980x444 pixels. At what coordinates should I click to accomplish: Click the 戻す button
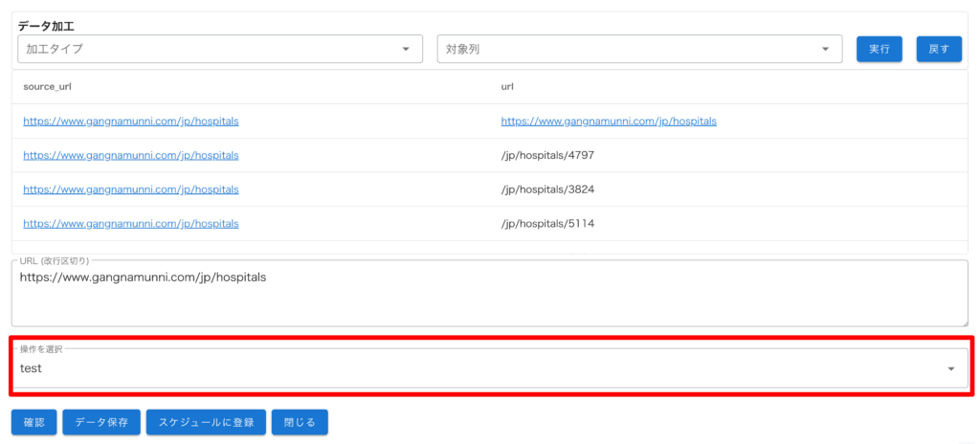tap(939, 49)
